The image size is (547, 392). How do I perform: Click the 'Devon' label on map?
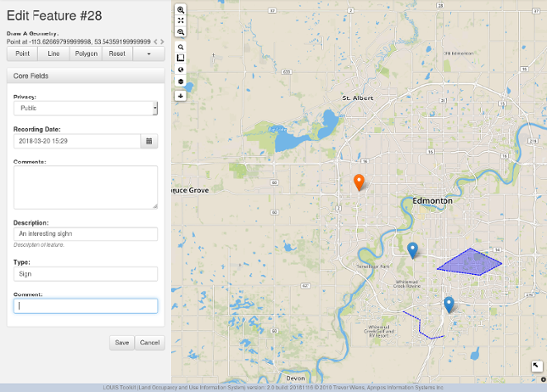[x=296, y=378]
